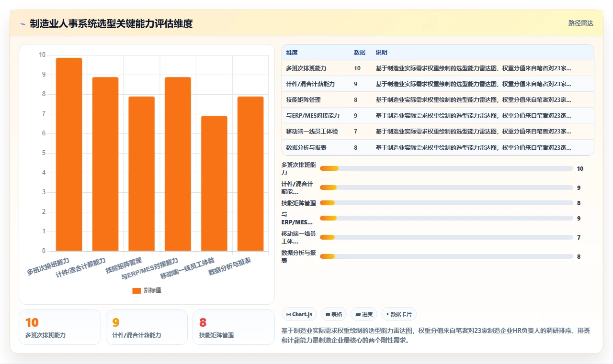The image size is (613, 364).
Task: Click the Chart.js tag chip
Action: click(x=299, y=314)
